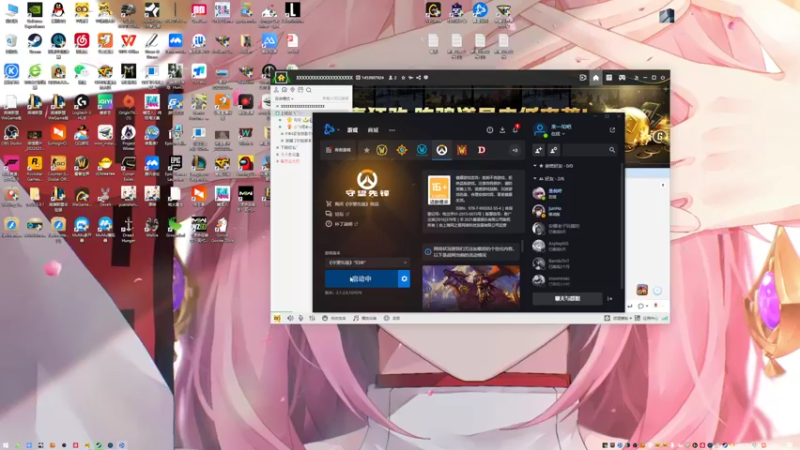800x450 pixels.
Task: Open the Windows Start button on taskbar
Action: 6,445
